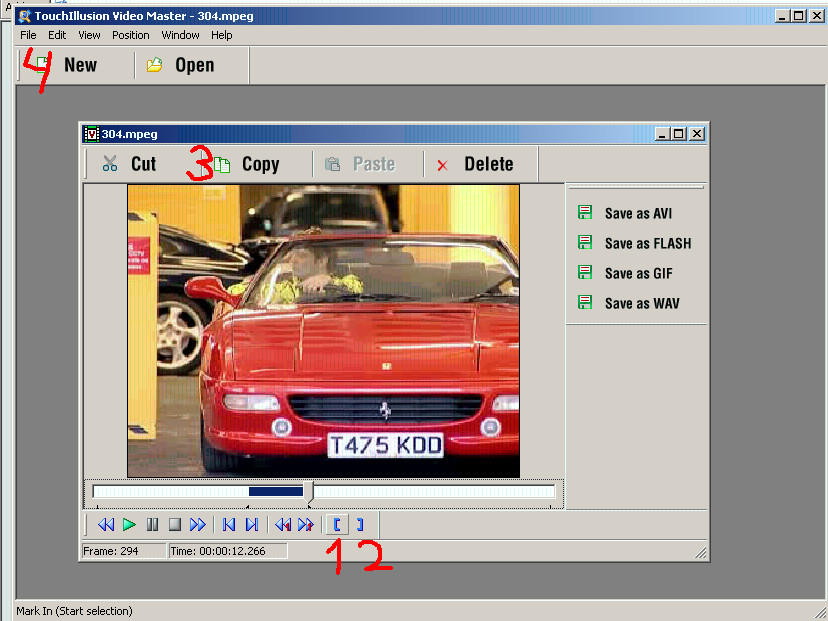Stop the video playback
The height and width of the screenshot is (621, 828).
click(x=174, y=524)
